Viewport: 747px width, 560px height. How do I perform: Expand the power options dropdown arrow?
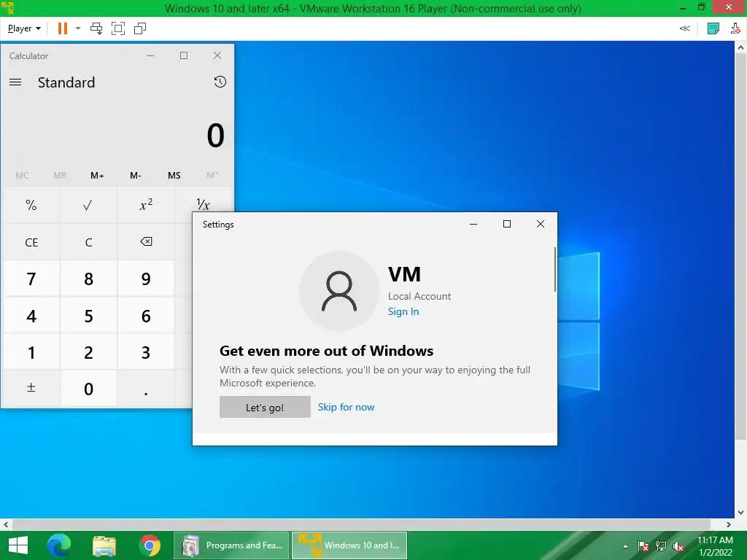point(78,28)
